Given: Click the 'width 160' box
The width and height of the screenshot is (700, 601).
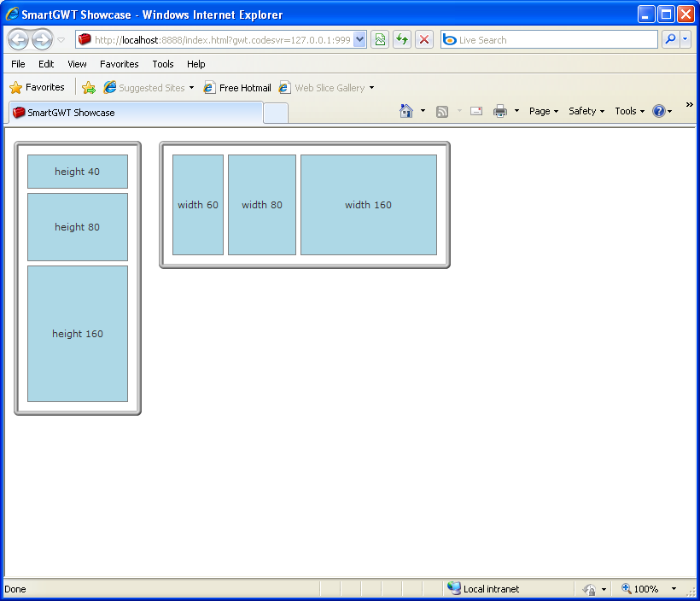Looking at the screenshot, I should (x=369, y=205).
